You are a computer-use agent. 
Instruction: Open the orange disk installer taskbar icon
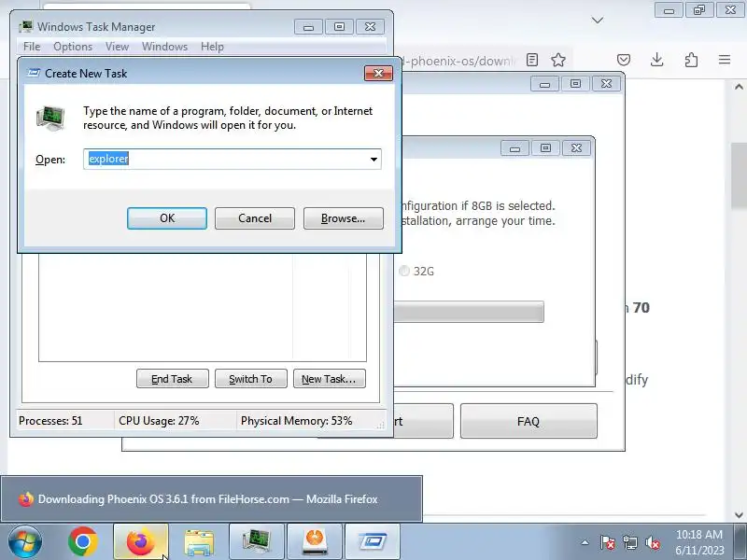pos(315,541)
